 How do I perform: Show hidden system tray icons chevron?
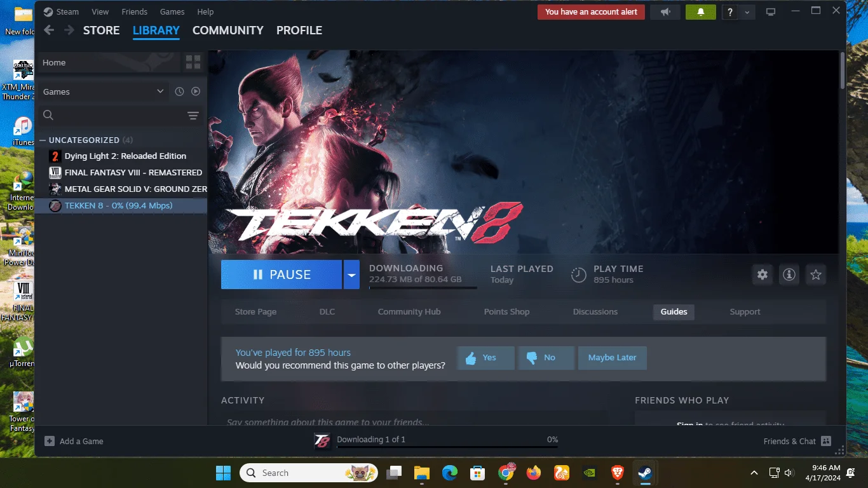click(x=754, y=473)
